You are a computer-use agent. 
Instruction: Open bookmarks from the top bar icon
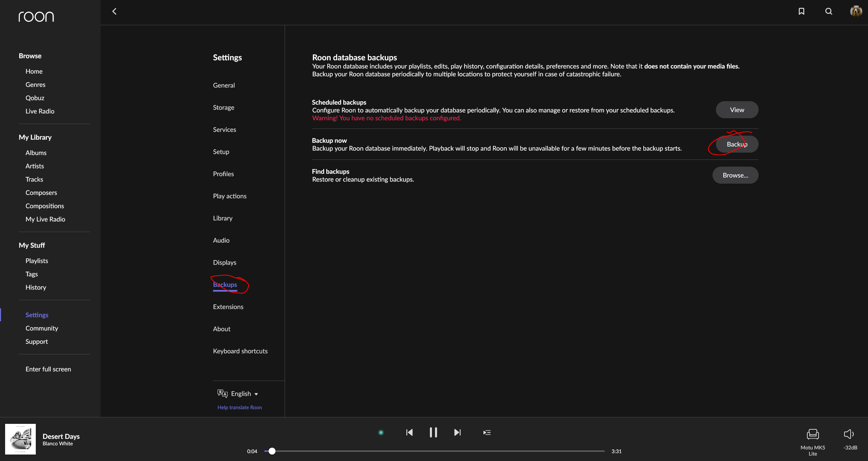(802, 11)
